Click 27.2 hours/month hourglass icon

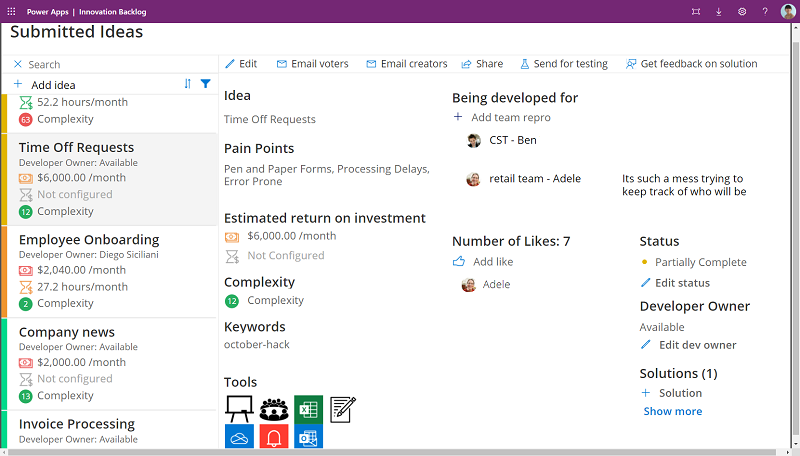26,287
